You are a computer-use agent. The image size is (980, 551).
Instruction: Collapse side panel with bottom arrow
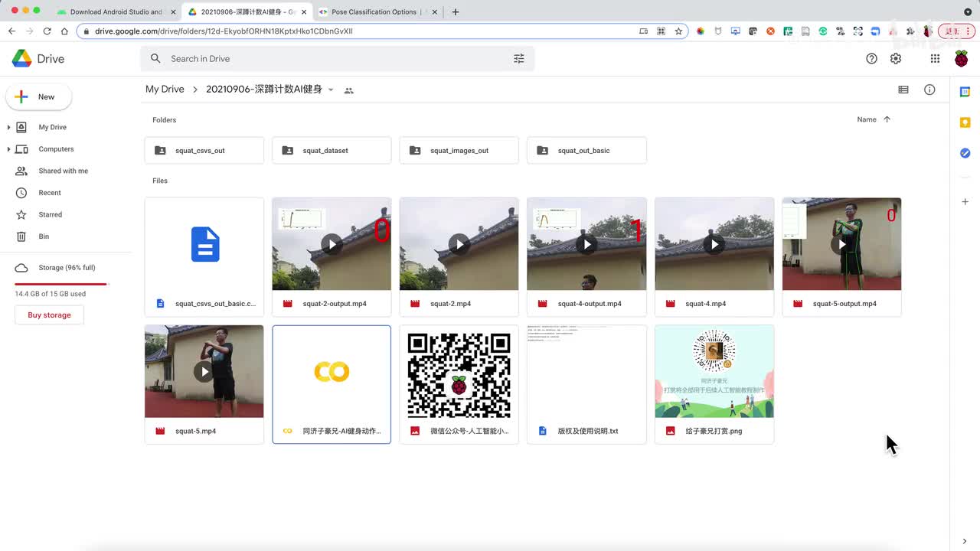pos(965,541)
